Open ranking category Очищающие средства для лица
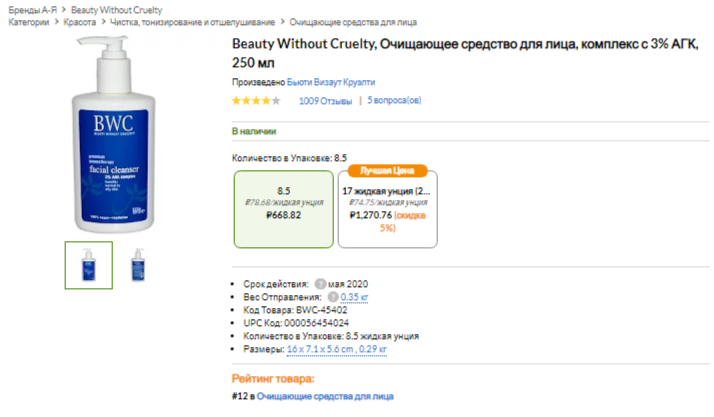 pyautogui.click(x=325, y=396)
